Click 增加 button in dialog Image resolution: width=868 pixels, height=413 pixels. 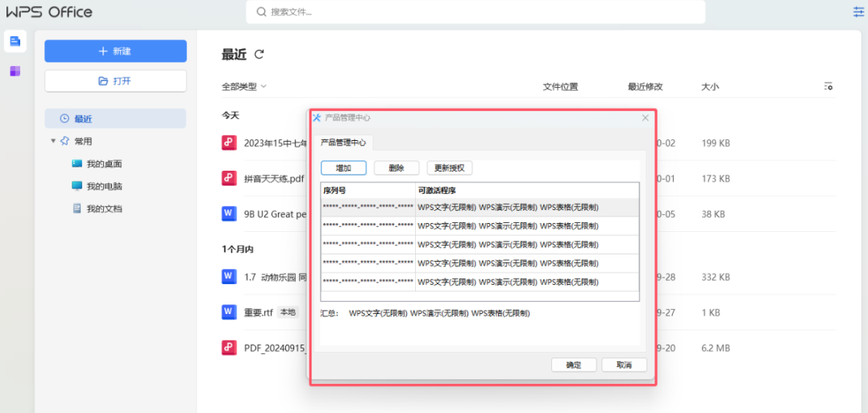343,168
